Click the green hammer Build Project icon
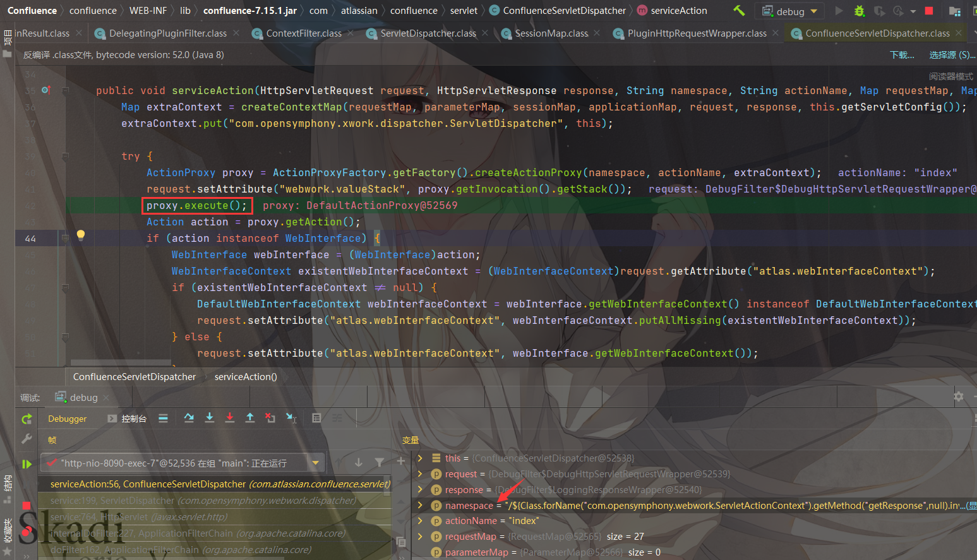 pyautogui.click(x=738, y=11)
